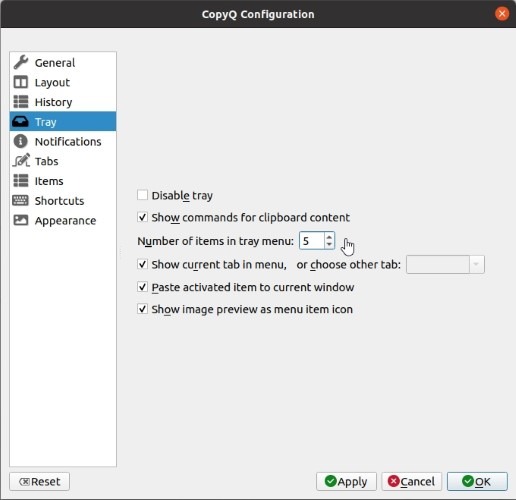Click the Apply button
Image resolution: width=516 pixels, height=500 pixels.
(x=346, y=481)
